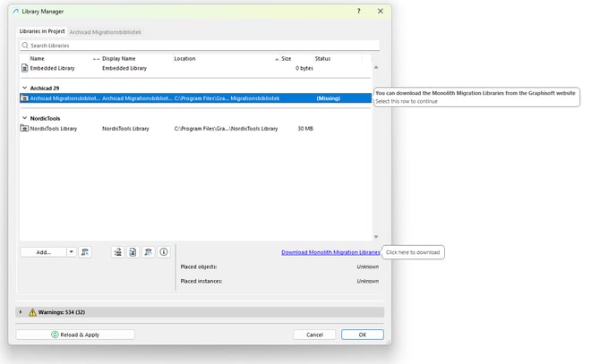This screenshot has height=364, width=600.
Task: Switch to Libraries in Project tab
Action: (42, 31)
